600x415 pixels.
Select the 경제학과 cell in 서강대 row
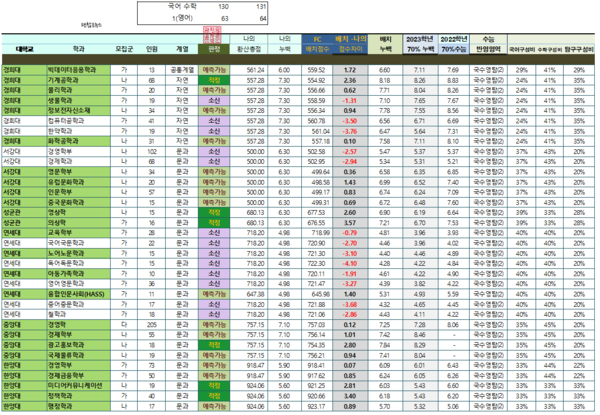point(78,161)
